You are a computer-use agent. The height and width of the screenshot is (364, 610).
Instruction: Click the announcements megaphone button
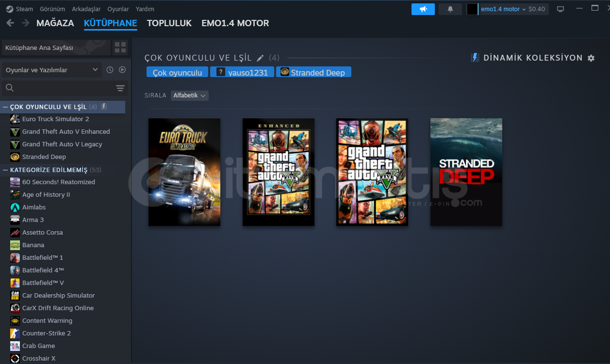click(423, 9)
